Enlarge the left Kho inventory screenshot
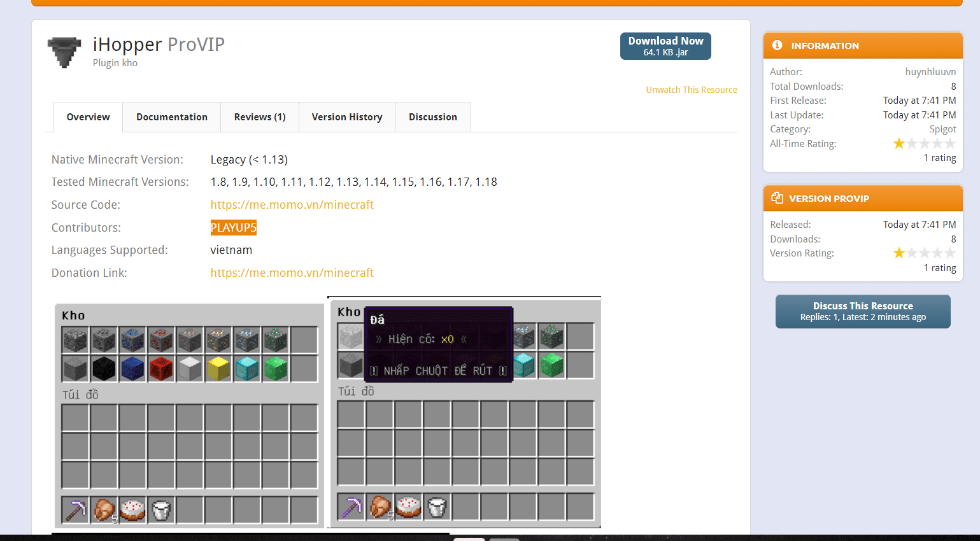Image resolution: width=980 pixels, height=541 pixels. coord(189,416)
